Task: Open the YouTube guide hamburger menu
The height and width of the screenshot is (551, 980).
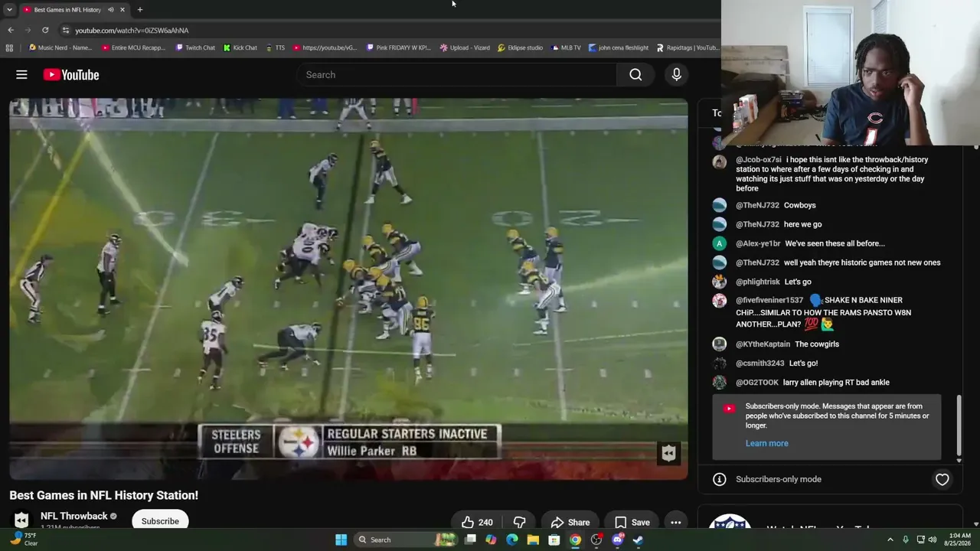Action: click(x=21, y=74)
